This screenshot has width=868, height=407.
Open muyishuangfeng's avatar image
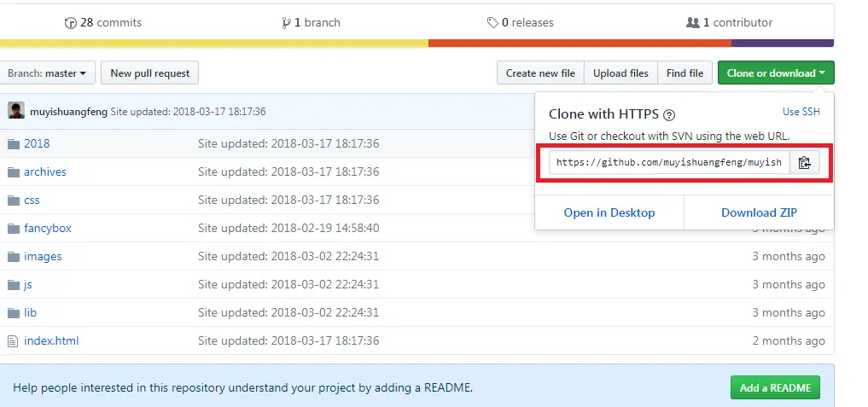(16, 111)
